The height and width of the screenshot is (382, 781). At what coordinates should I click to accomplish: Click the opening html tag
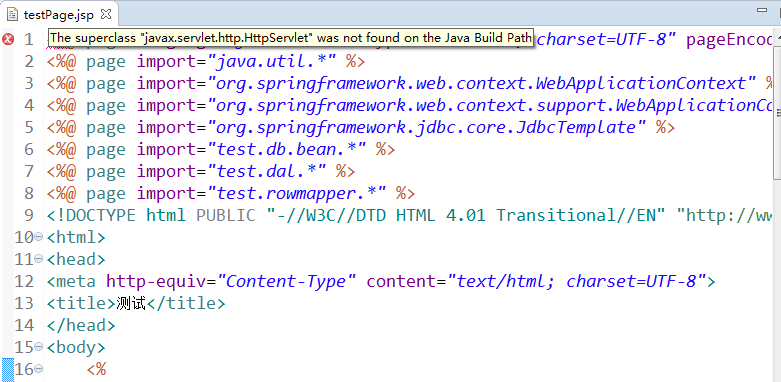tap(76, 237)
